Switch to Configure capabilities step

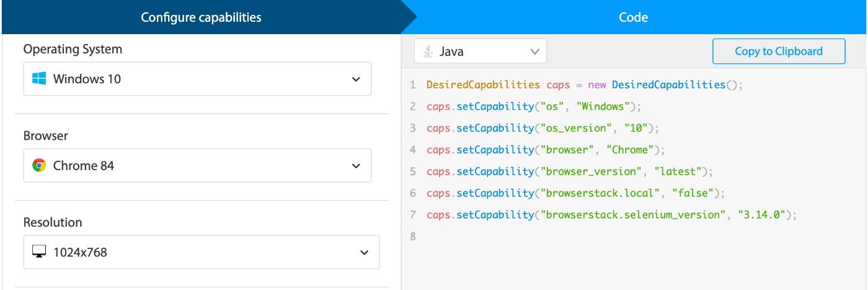point(201,17)
